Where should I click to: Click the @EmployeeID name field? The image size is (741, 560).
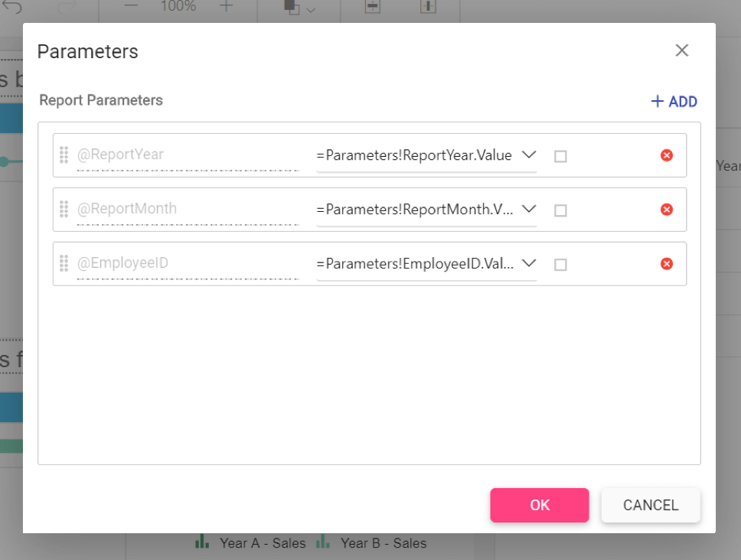click(188, 264)
